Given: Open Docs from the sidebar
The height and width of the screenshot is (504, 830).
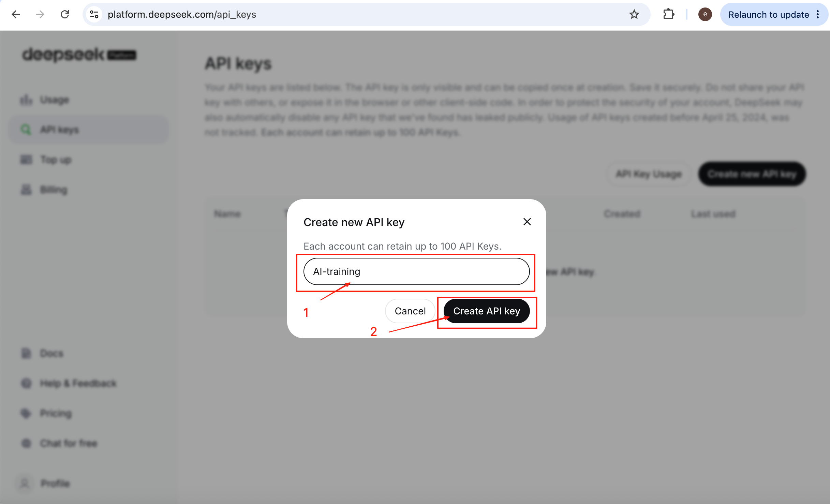Looking at the screenshot, I should tap(89, 353).
